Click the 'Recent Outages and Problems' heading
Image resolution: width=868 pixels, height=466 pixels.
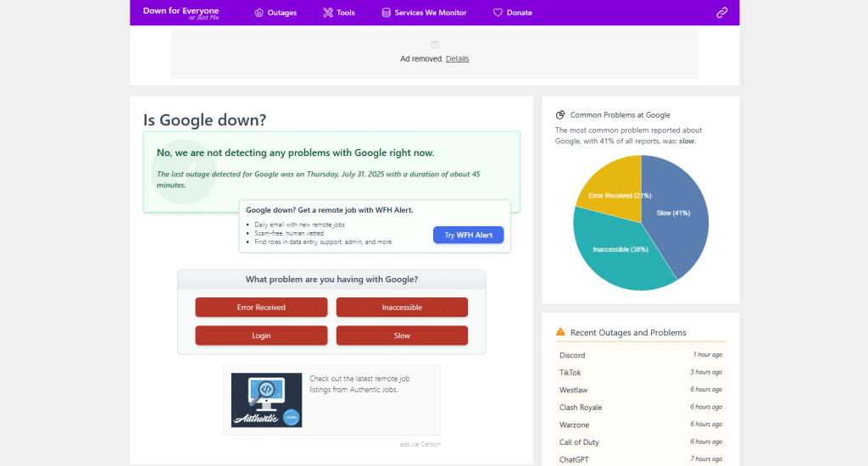click(x=628, y=333)
